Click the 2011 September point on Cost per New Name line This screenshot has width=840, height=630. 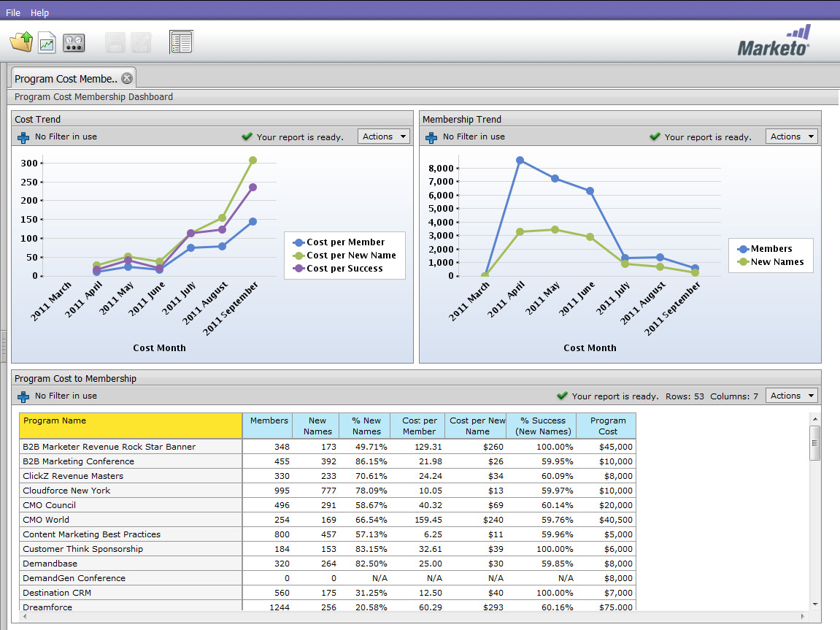click(253, 160)
